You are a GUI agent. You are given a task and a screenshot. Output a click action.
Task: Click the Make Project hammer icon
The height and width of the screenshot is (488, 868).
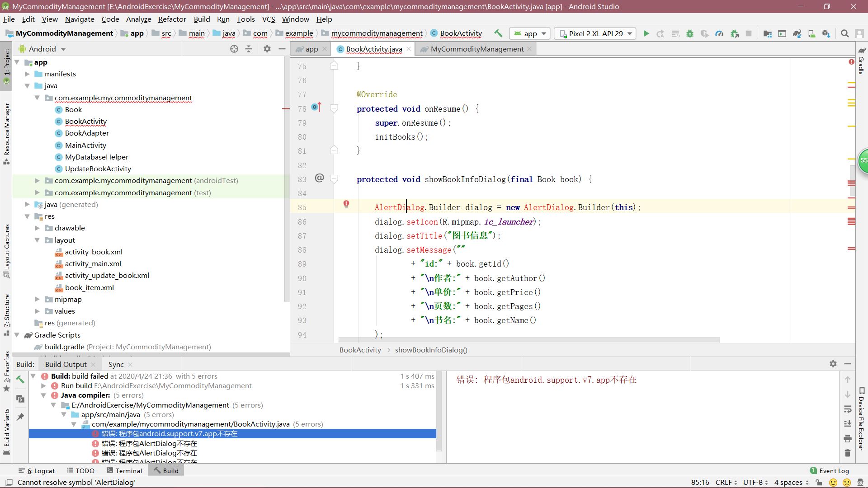[x=498, y=33]
